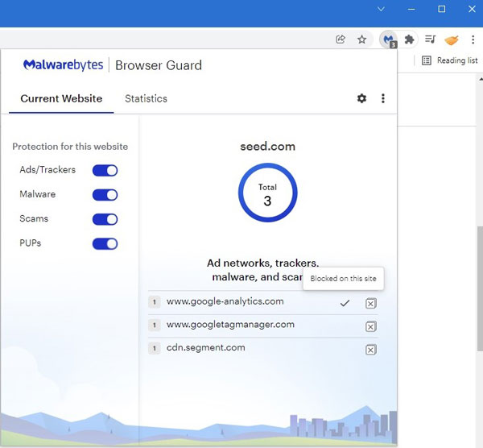The width and height of the screenshot is (483, 448).
Task: Click the block icon for www.google-analytics.com
Action: (370, 303)
